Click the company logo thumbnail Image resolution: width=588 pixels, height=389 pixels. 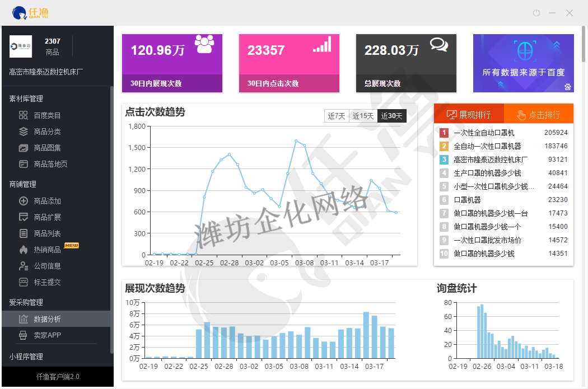(x=21, y=46)
